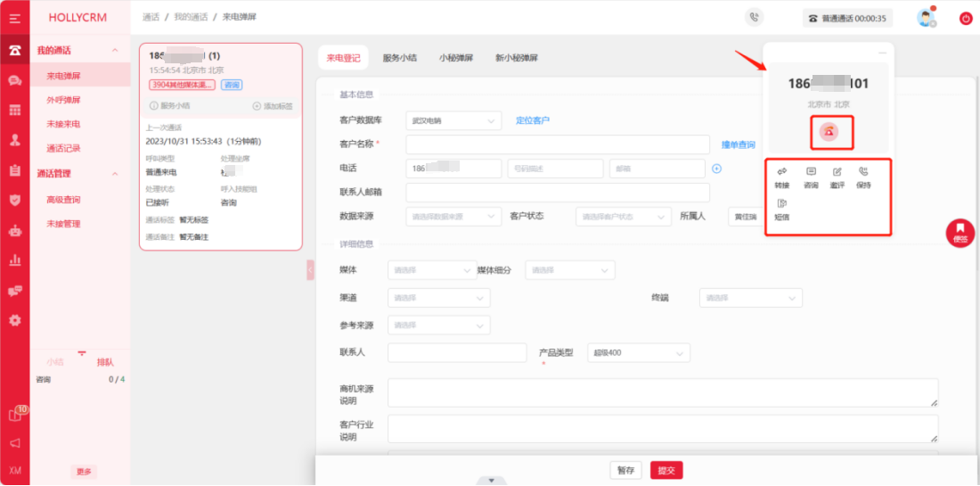Click the 客户名称 input field

tap(558, 144)
